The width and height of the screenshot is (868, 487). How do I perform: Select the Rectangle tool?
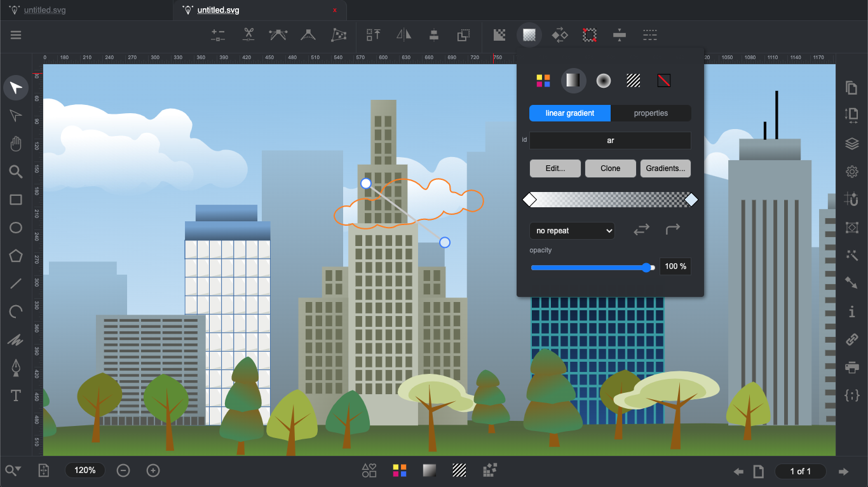click(16, 200)
